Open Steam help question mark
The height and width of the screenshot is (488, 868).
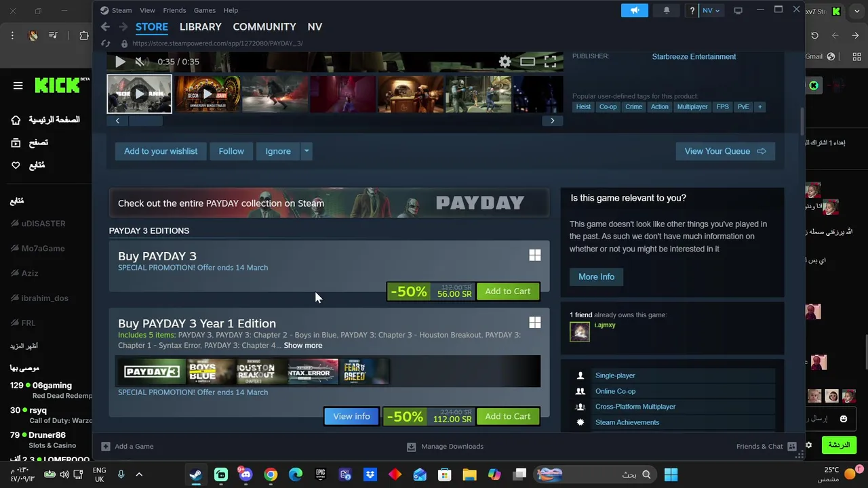(x=692, y=10)
